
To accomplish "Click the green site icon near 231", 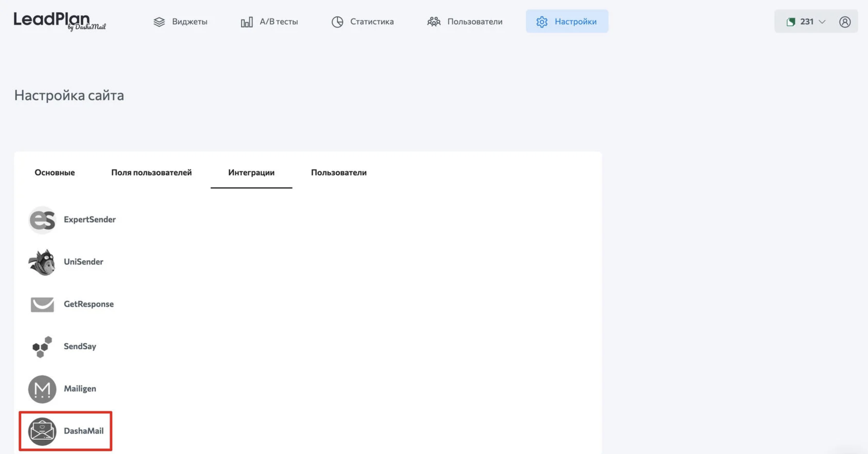I will tap(790, 22).
